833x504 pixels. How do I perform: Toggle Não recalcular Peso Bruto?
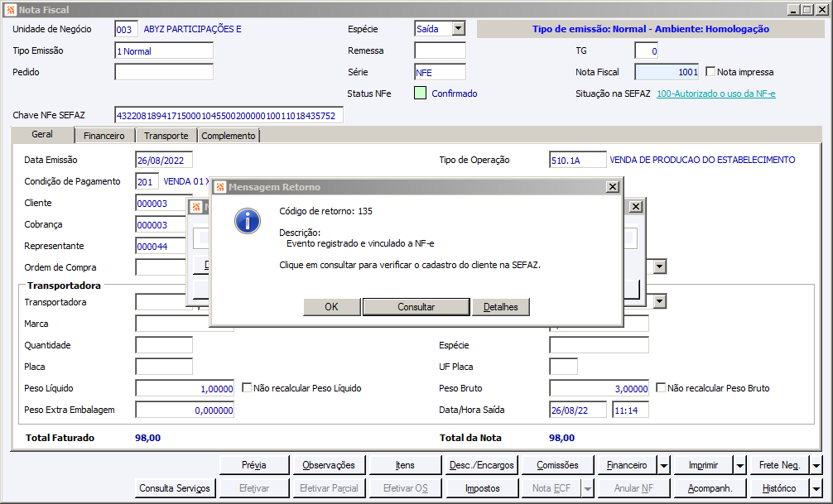pyautogui.click(x=661, y=387)
